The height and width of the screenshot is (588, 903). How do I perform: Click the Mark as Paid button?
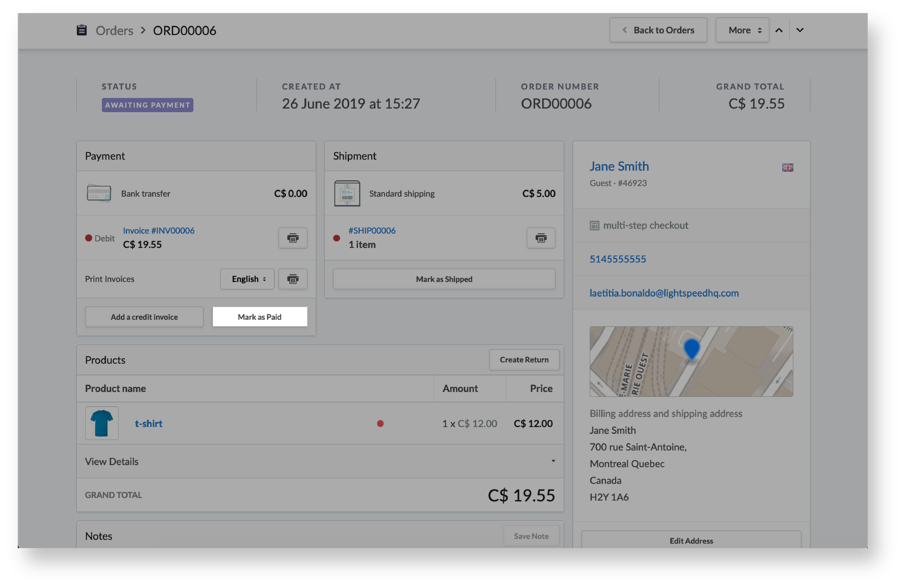[x=260, y=317]
